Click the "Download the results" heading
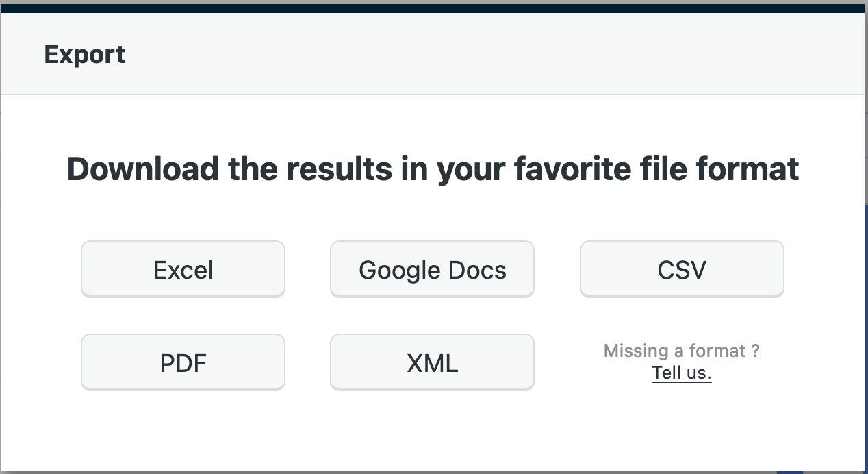868x474 pixels. pos(433,169)
